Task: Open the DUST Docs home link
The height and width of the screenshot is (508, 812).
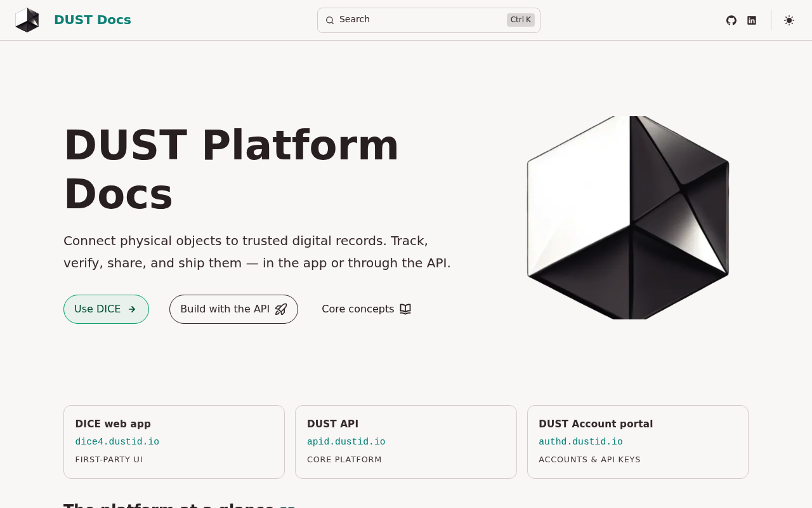Action: pyautogui.click(x=93, y=20)
